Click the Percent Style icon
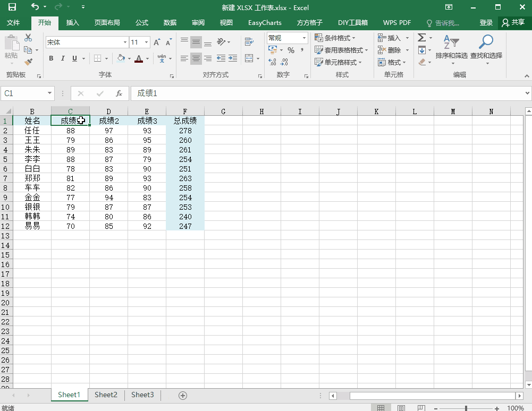Viewport: 532px width, 411px height. click(291, 50)
